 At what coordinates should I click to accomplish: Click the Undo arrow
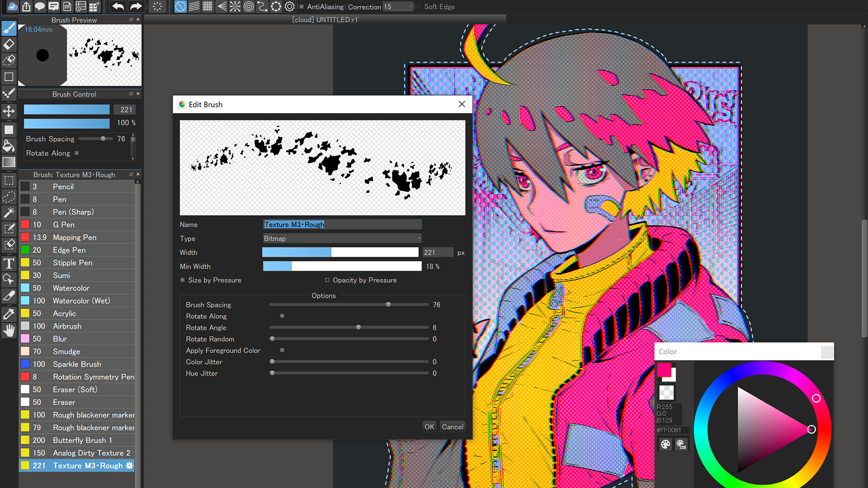coord(117,6)
